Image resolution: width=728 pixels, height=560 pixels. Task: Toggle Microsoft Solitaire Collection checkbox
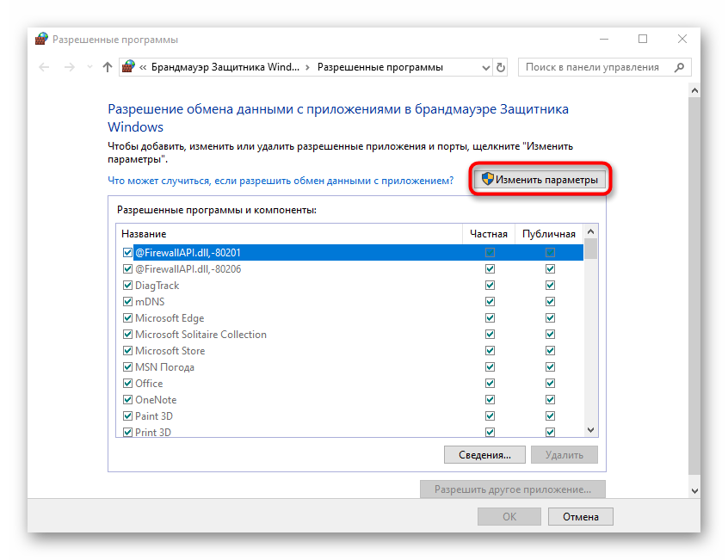point(127,334)
